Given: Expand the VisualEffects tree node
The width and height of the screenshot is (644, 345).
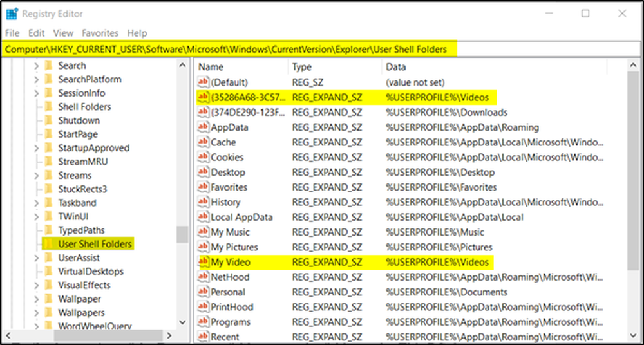Looking at the screenshot, I should [x=36, y=285].
